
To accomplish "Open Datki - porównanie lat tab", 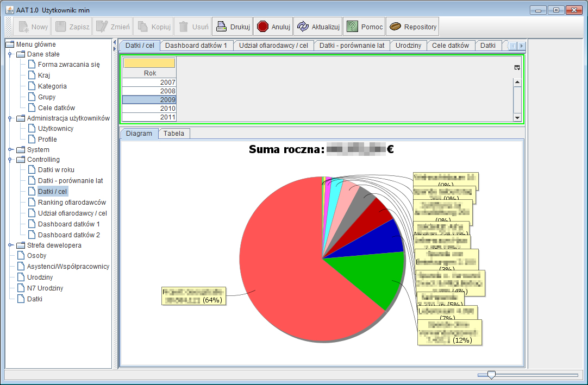I will [x=352, y=46].
